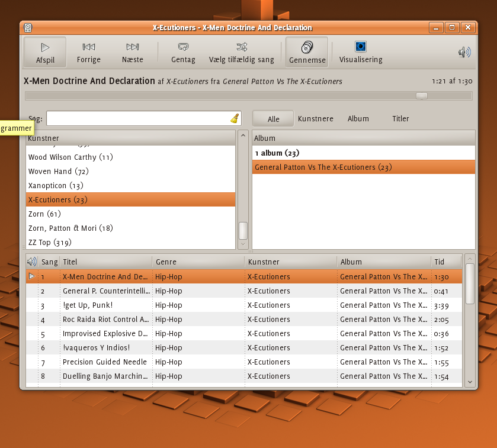Click the 1:21 af 1:30 elapsed time label
497x448 pixels.
452,81
